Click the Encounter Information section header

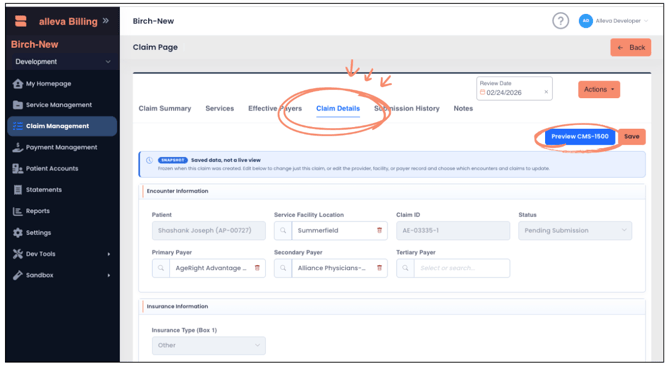177,191
